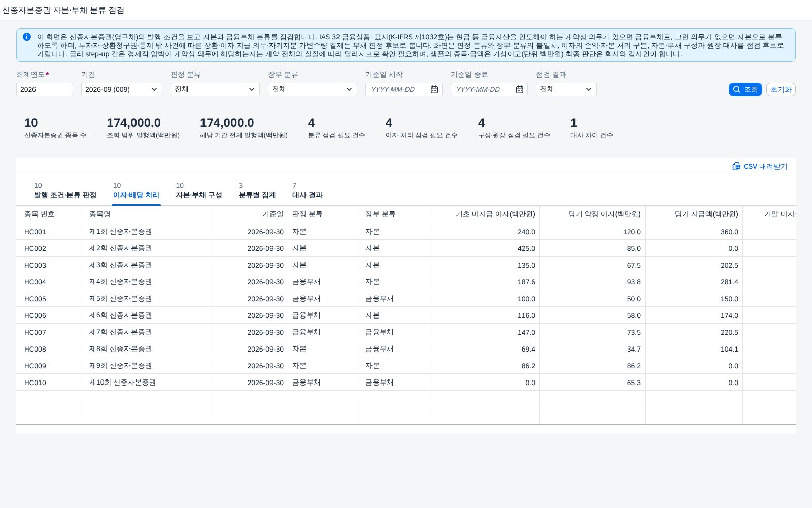Click the HC009 row 86.2 기초 미지급 이자 value
Viewport: 812px width, 508px height.
coord(528,366)
